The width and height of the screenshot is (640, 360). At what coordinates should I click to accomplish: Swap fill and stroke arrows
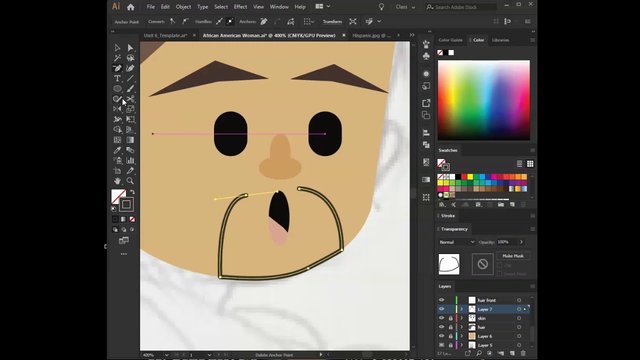pos(132,192)
